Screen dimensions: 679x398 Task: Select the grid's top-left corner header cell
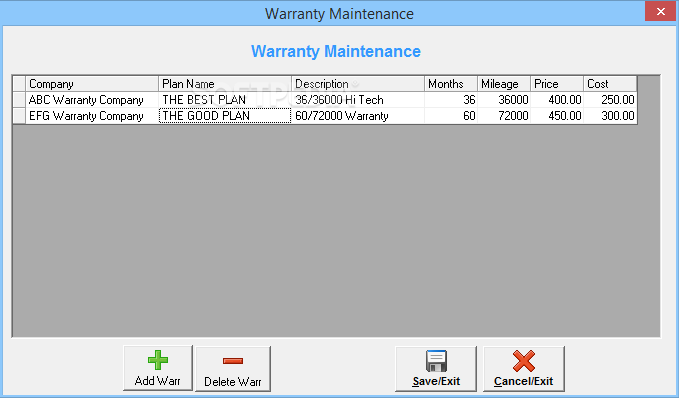(19, 84)
